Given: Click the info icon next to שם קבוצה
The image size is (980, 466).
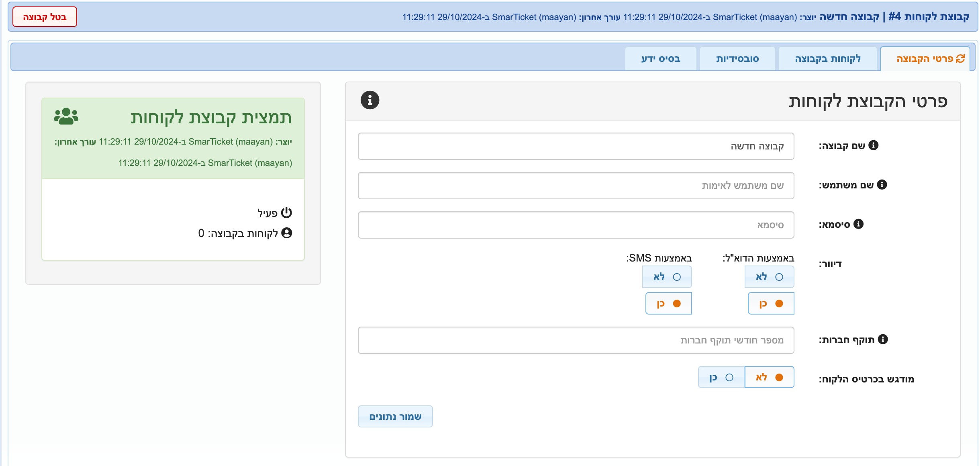Looking at the screenshot, I should pyautogui.click(x=874, y=145).
